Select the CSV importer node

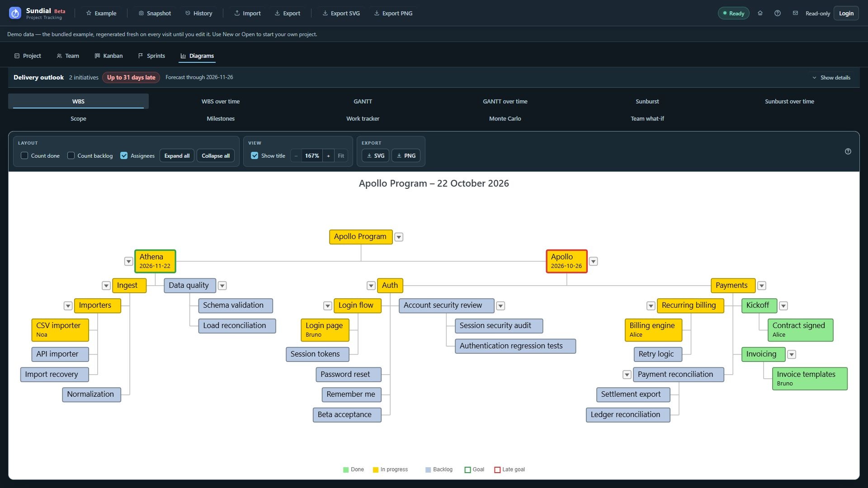point(60,330)
